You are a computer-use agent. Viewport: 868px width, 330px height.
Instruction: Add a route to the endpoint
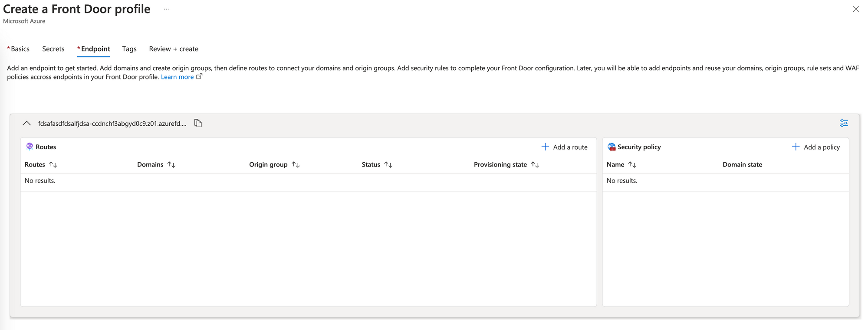[565, 147]
